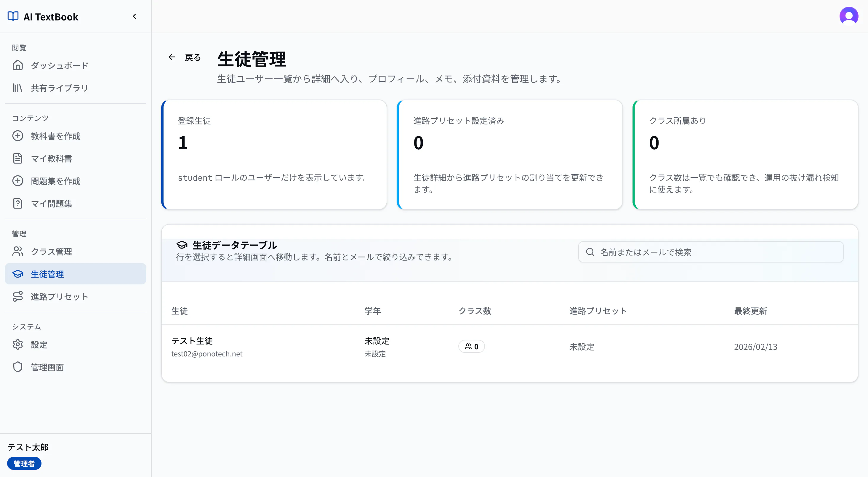Screen dimensions: 868x477
Task: Click the クラス所属あり stats card
Action: click(x=745, y=154)
